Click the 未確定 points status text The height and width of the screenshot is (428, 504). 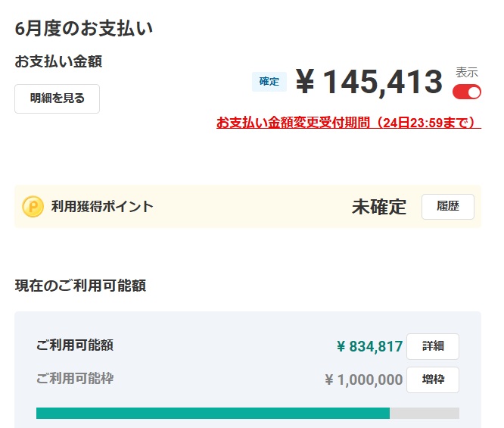coord(379,207)
